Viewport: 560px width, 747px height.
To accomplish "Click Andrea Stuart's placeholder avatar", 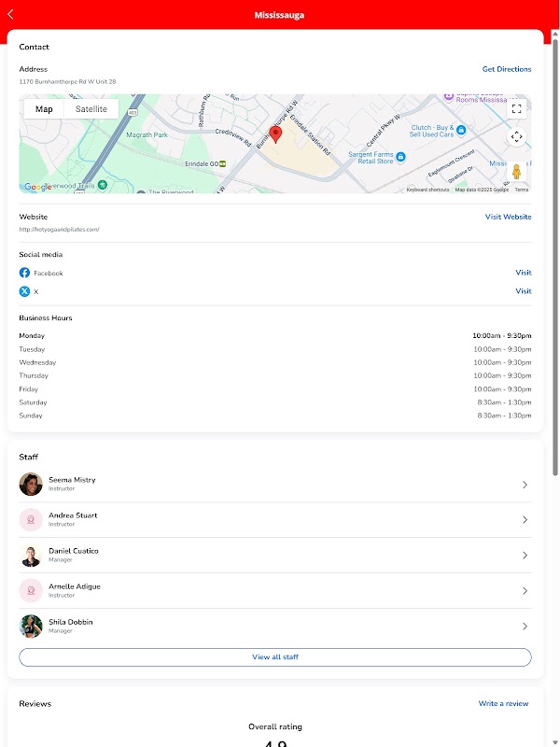I will pos(31,520).
